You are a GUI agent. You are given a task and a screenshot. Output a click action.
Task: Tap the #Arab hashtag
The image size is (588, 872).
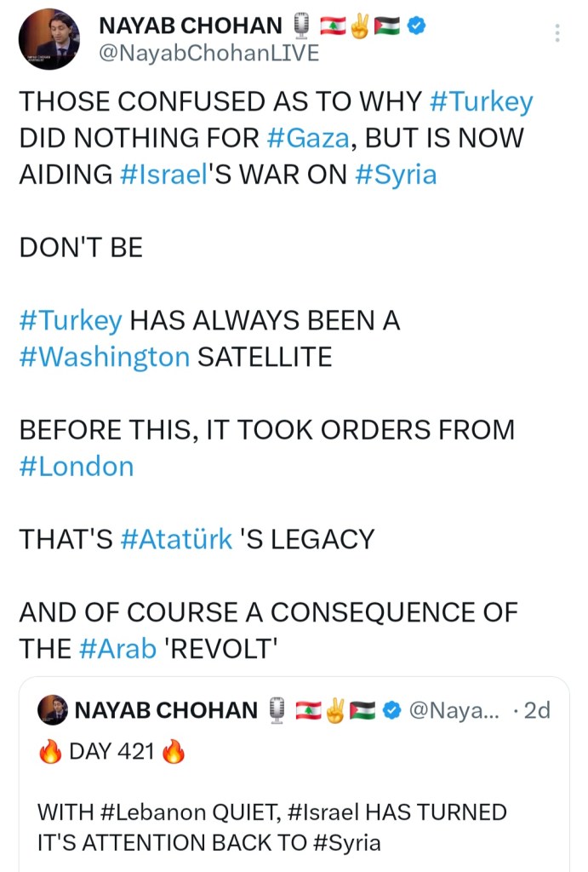click(117, 648)
